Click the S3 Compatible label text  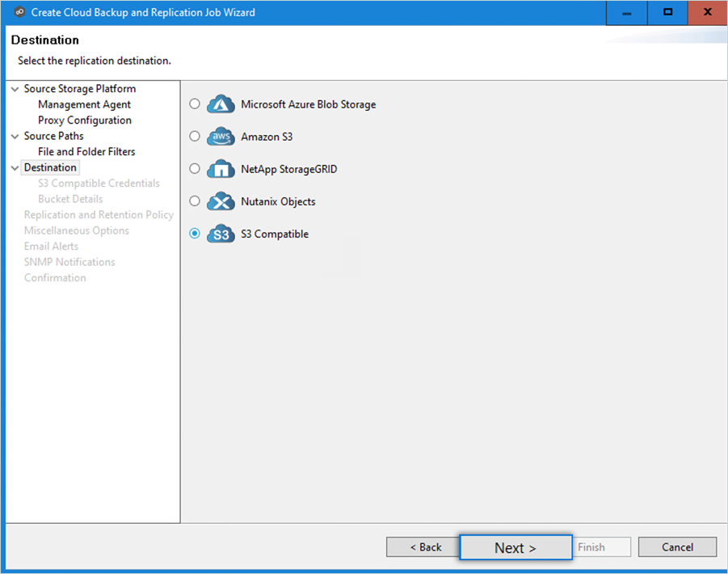[275, 234]
